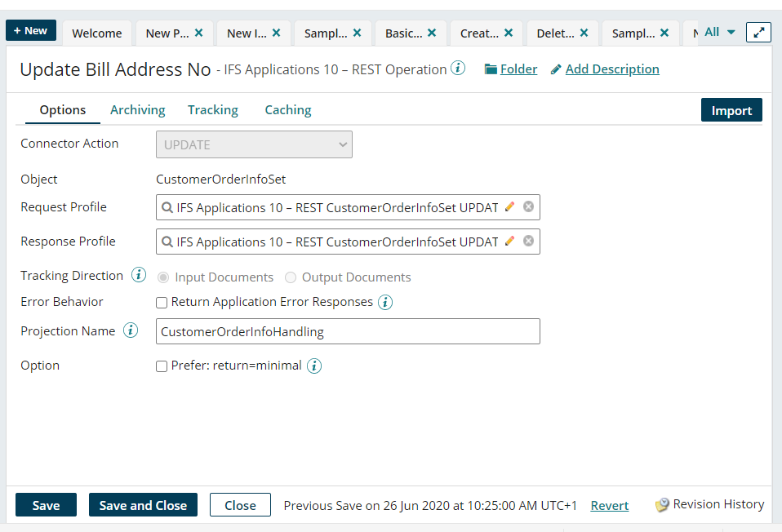The height and width of the screenshot is (532, 782).
Task: Click the fullscreen expand icon top right
Action: tap(758, 31)
